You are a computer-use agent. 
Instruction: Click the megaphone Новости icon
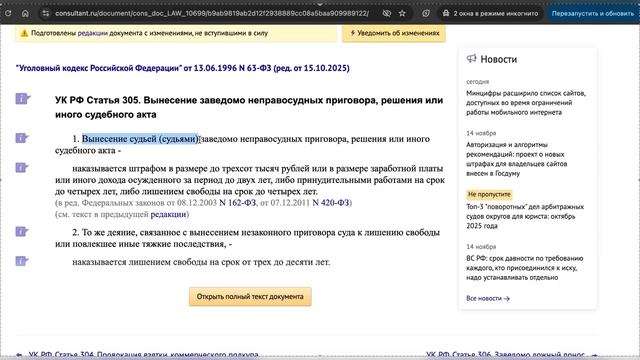click(471, 59)
